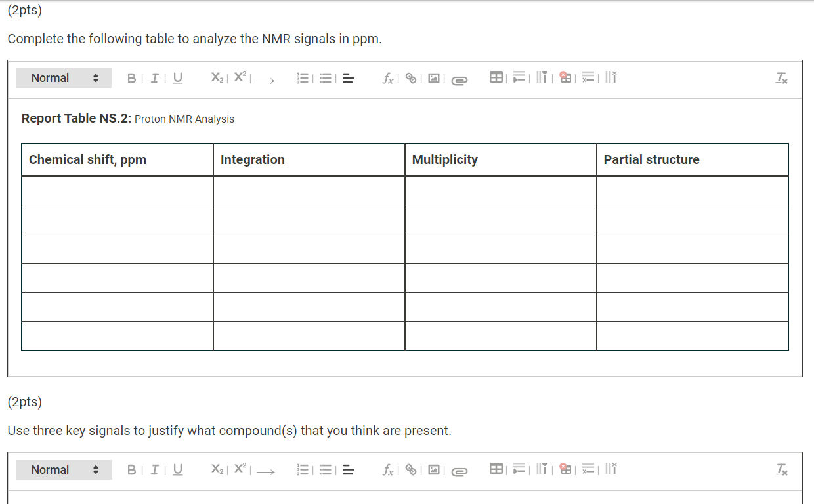This screenshot has width=814, height=504.
Task: Insert hyperlink in the Report Table editor toolbar
Action: point(411,79)
